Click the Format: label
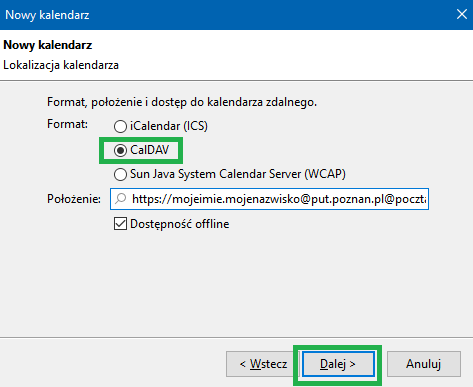The height and width of the screenshot is (387, 473). (67, 124)
